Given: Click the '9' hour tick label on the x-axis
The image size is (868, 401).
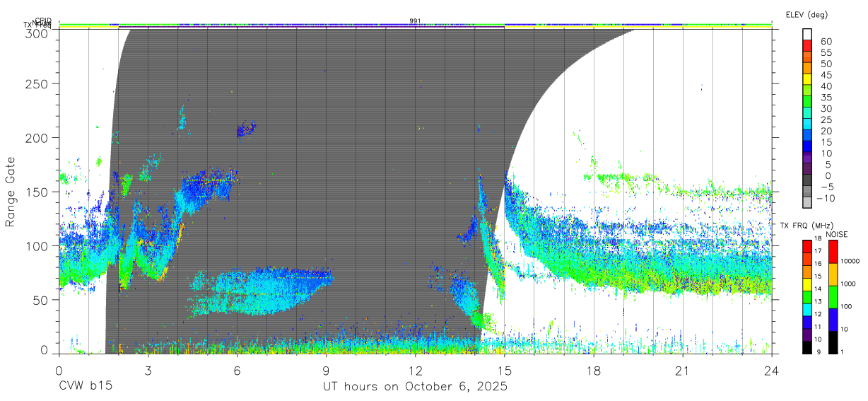Looking at the screenshot, I should click(327, 370).
